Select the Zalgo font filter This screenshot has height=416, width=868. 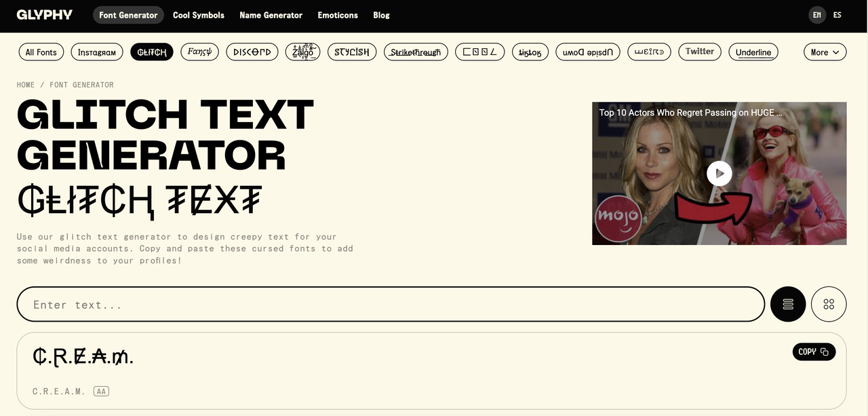point(302,52)
